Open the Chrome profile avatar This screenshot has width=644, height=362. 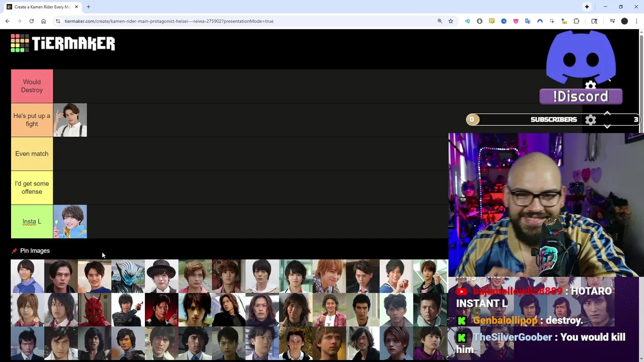624,21
